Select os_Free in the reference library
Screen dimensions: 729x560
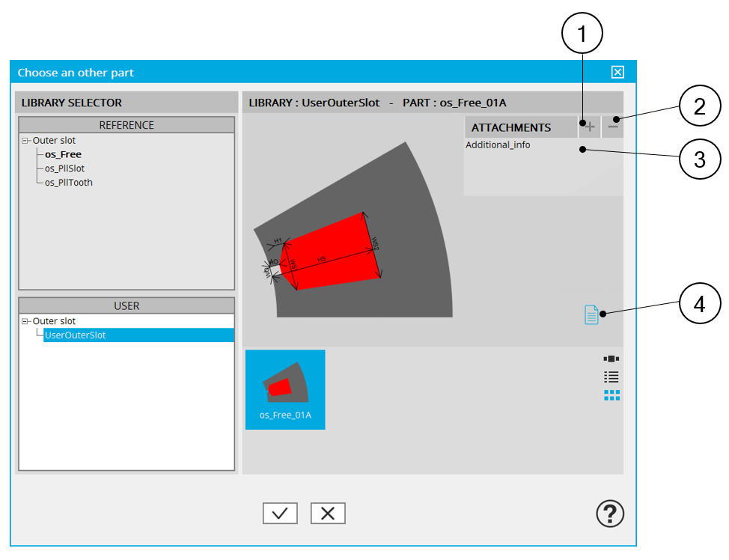click(x=63, y=154)
